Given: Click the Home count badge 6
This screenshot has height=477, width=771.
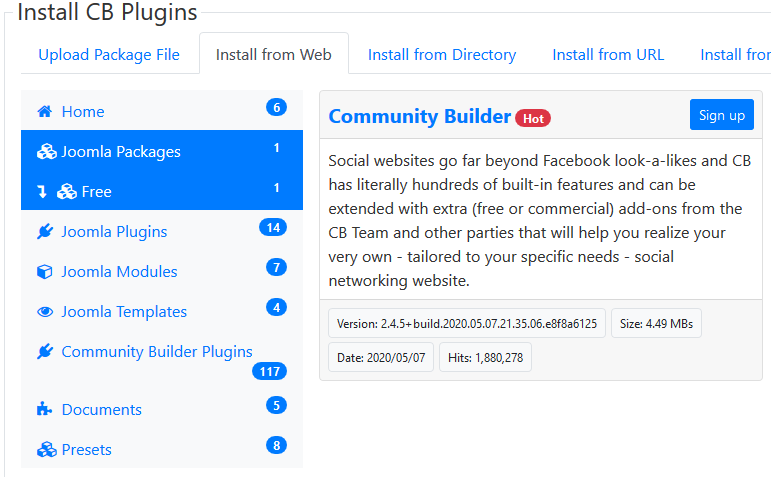Looking at the screenshot, I should (276, 107).
